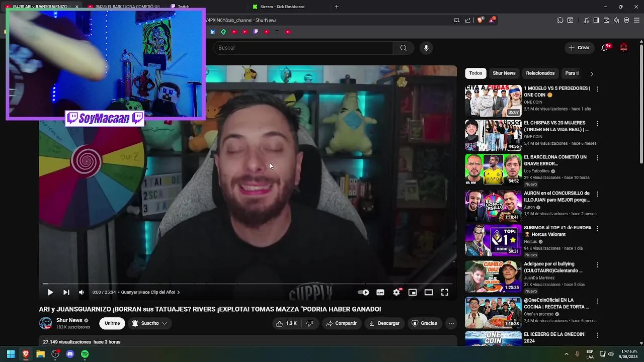
Task: Toggle theater mode
Action: [x=429, y=292]
